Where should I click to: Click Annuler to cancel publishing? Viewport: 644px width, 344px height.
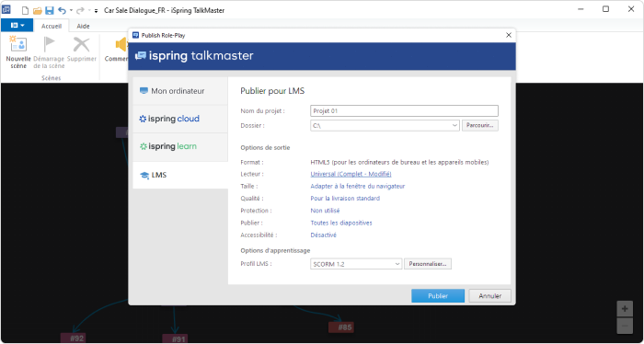point(490,296)
